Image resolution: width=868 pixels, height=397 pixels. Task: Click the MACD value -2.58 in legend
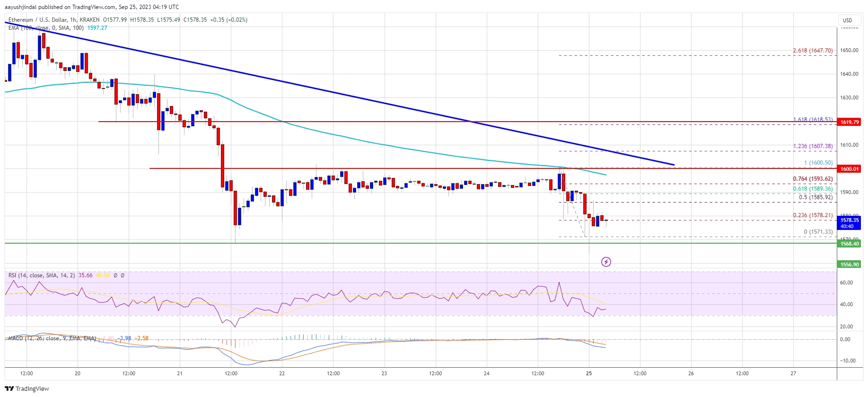142,338
